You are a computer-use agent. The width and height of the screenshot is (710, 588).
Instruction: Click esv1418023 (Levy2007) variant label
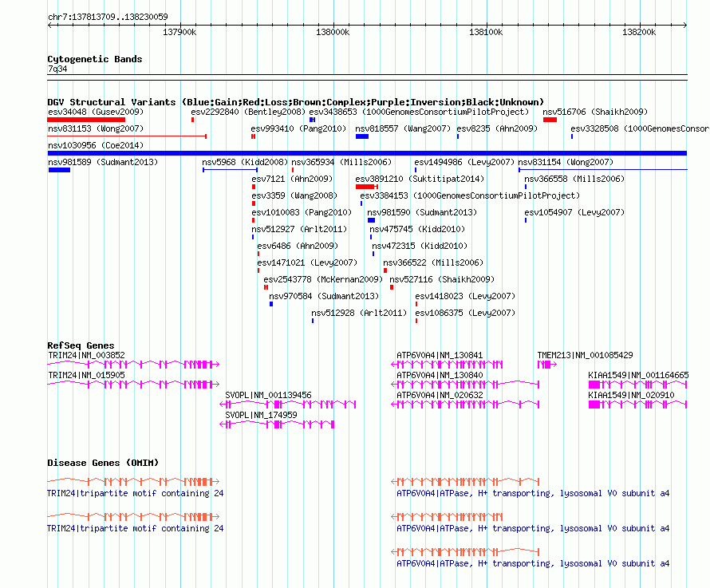tap(465, 296)
